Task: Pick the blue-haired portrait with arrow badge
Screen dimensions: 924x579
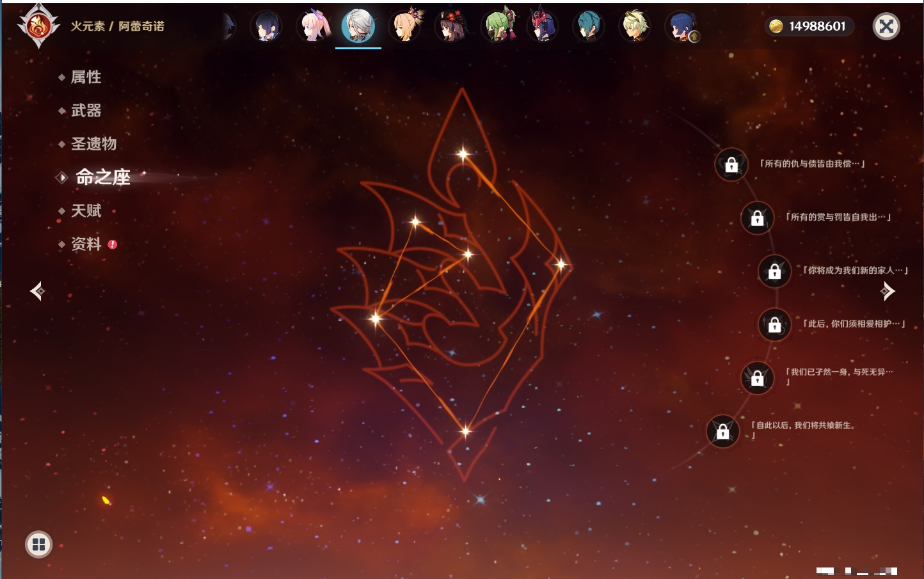Action: 682,26
